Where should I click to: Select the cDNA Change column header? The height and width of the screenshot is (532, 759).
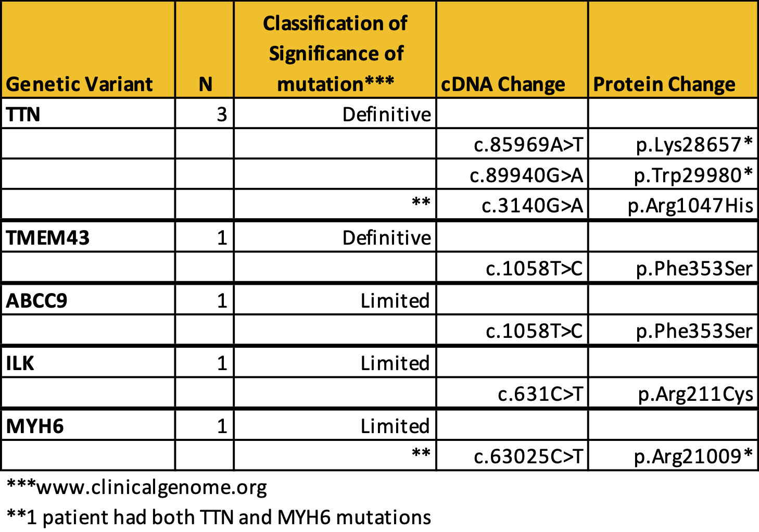tap(503, 84)
